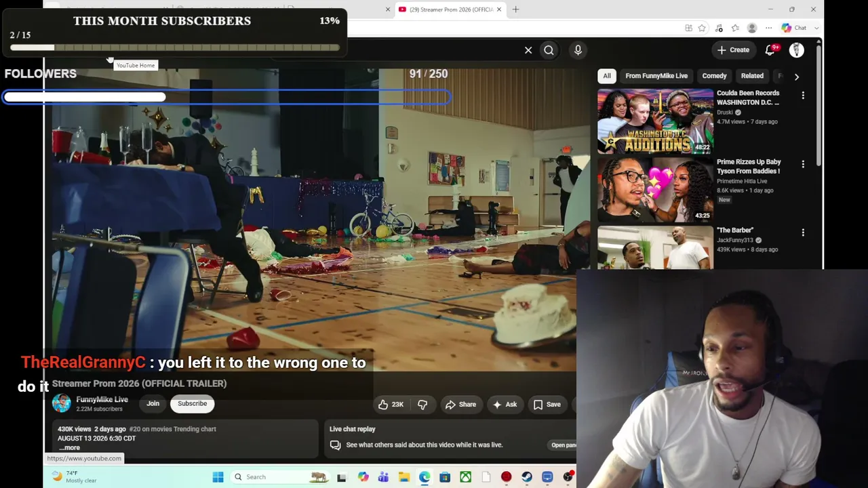
Task: Open Edge browser profile icon
Action: tap(751, 28)
